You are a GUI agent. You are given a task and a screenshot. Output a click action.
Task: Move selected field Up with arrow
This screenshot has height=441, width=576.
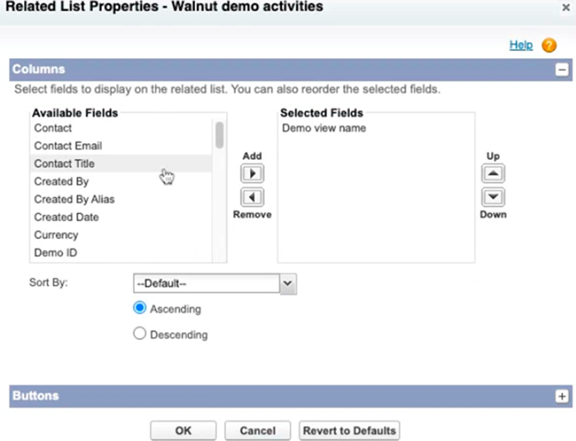(493, 173)
